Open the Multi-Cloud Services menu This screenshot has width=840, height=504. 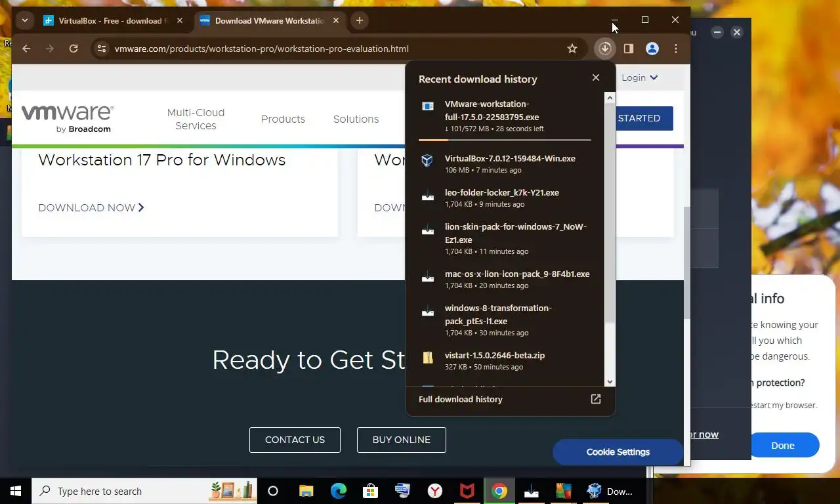[196, 119]
